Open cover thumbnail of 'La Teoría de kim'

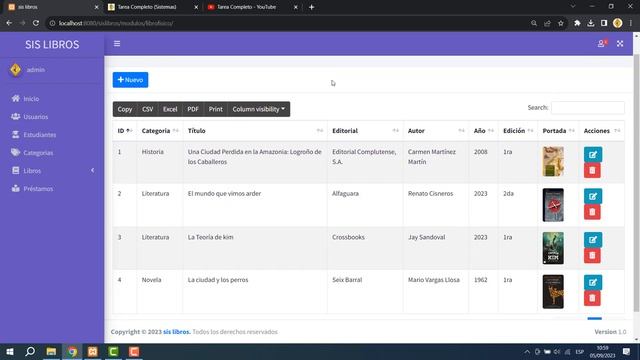[x=553, y=248]
